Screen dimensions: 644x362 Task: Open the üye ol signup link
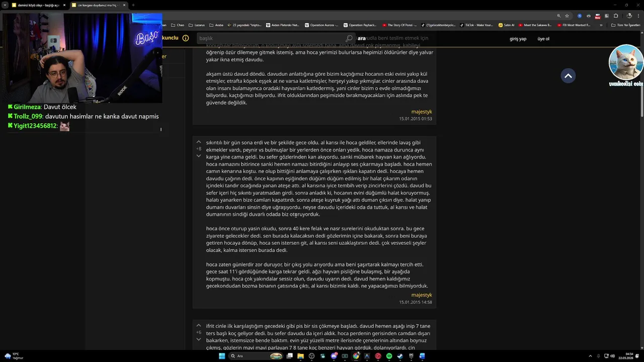543,39
